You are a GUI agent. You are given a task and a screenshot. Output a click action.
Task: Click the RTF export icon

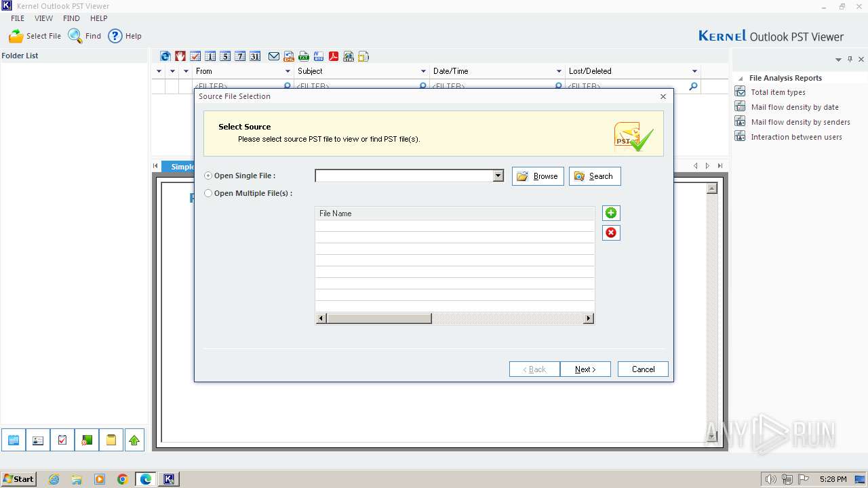tap(319, 56)
